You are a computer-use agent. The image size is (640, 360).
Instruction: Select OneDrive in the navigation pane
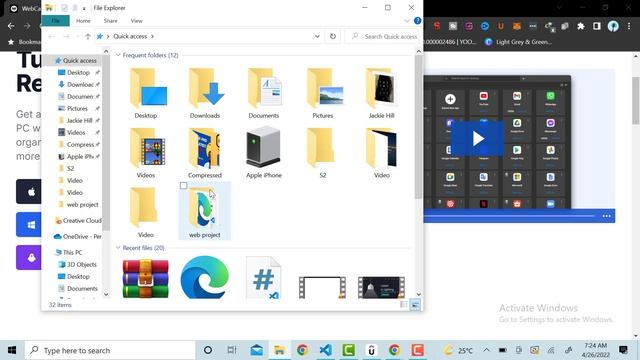tap(78, 236)
